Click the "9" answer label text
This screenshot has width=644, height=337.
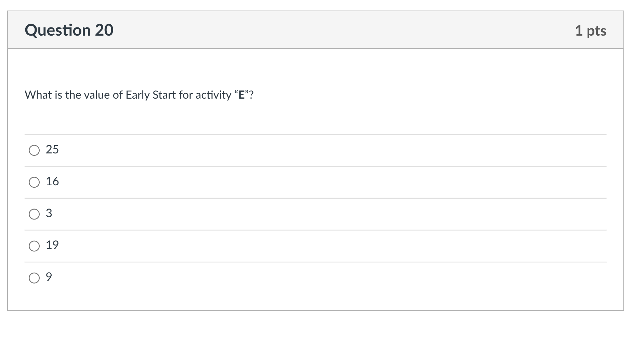[x=49, y=277]
